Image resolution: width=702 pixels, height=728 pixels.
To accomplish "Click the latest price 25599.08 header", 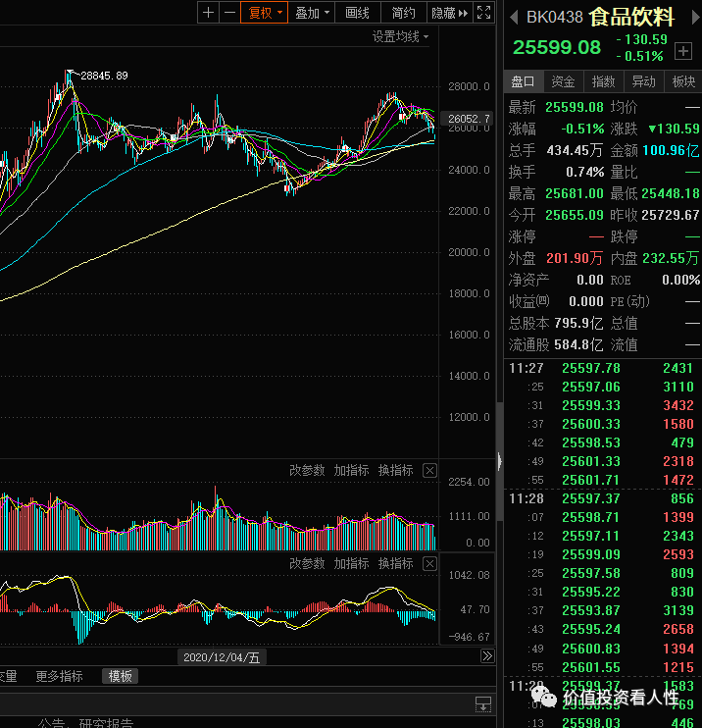I will [557, 47].
